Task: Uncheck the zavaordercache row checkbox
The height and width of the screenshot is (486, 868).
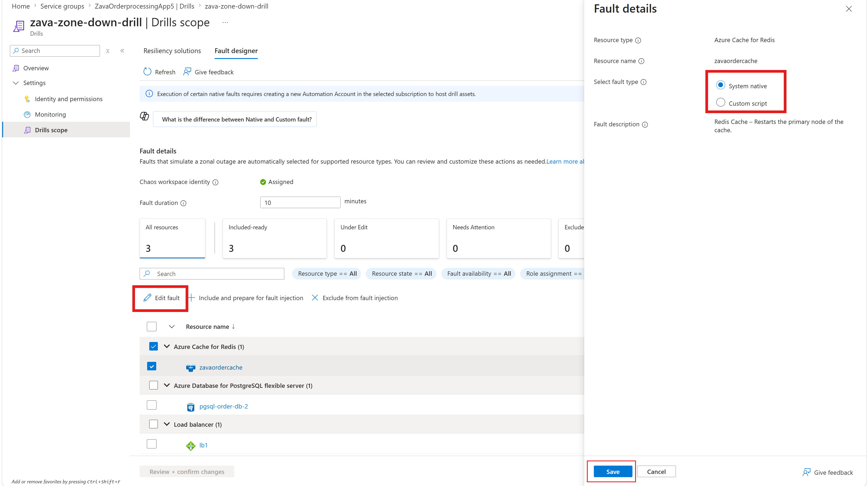Action: pos(152,366)
